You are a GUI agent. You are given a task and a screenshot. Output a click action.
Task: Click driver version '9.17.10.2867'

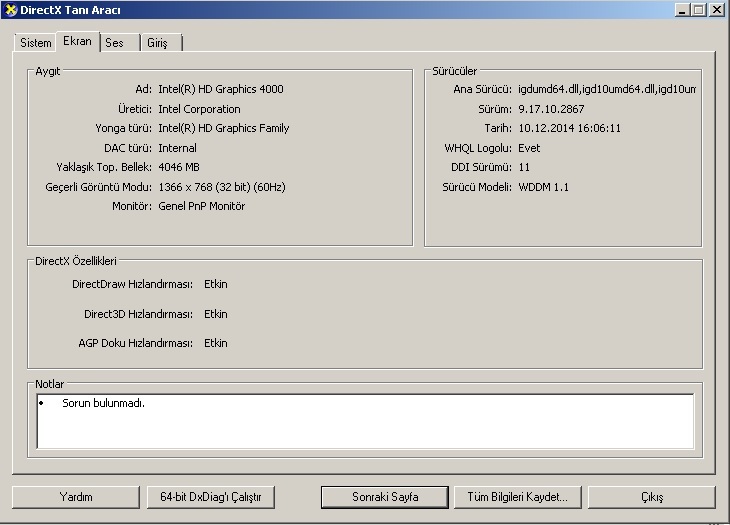551,109
